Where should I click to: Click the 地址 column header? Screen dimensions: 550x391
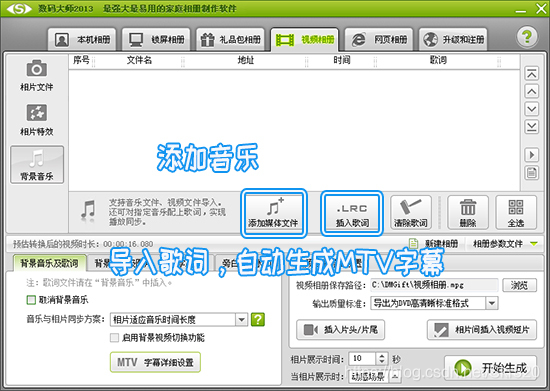[246, 60]
